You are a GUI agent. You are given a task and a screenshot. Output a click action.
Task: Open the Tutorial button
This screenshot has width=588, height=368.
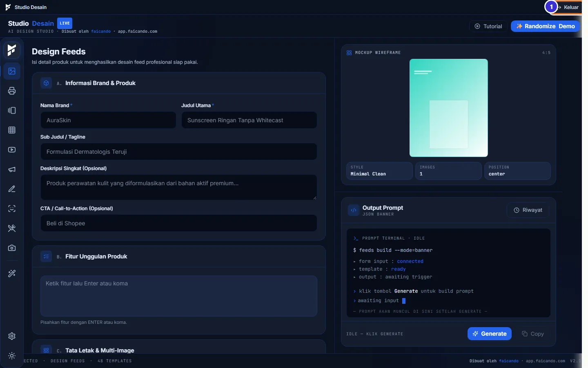(488, 26)
